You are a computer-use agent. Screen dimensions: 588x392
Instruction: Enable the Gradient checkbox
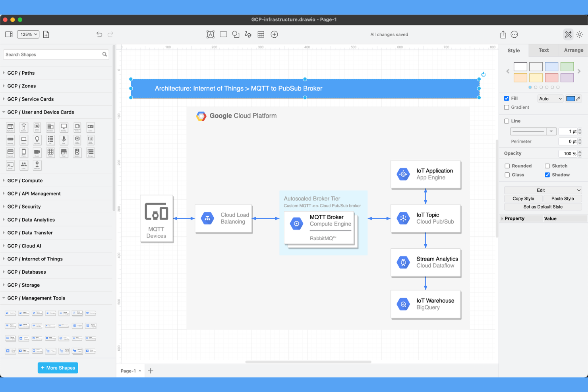click(x=507, y=108)
